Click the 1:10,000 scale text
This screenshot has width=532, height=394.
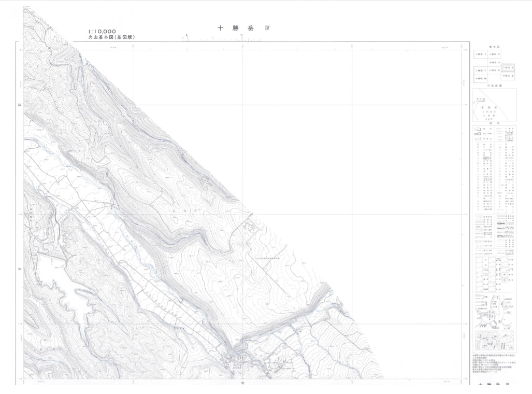tap(102, 32)
